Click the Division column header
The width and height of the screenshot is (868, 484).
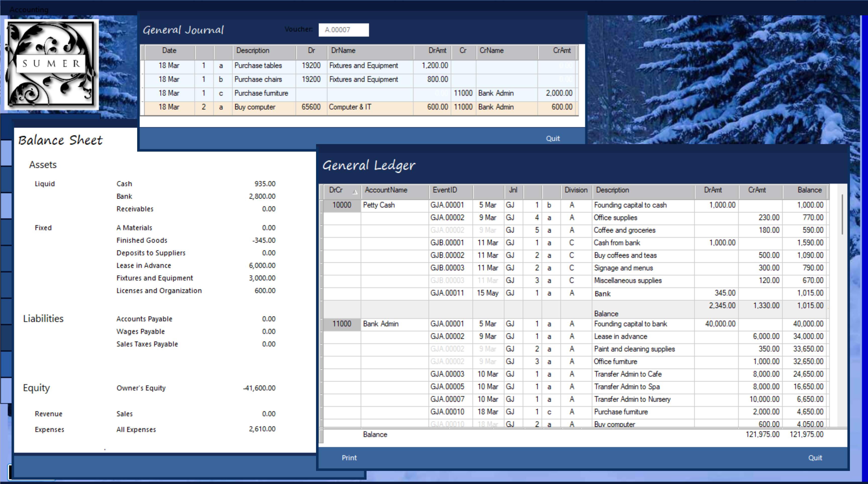(x=576, y=190)
